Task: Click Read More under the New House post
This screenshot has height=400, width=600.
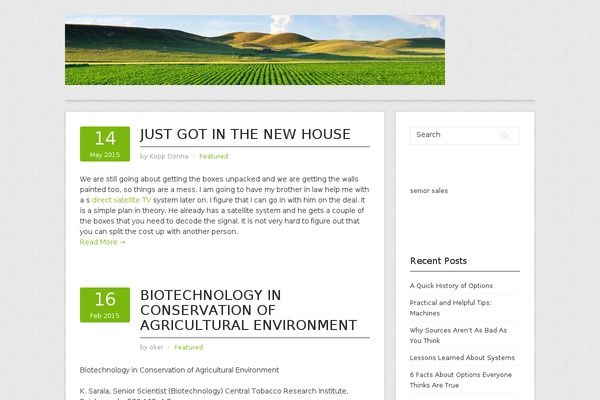Action: click(x=103, y=242)
